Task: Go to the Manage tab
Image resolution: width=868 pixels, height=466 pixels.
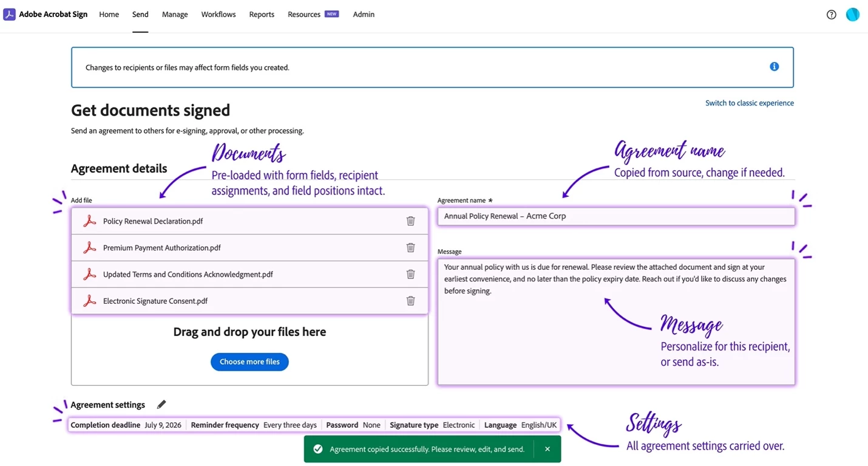Action: (175, 15)
